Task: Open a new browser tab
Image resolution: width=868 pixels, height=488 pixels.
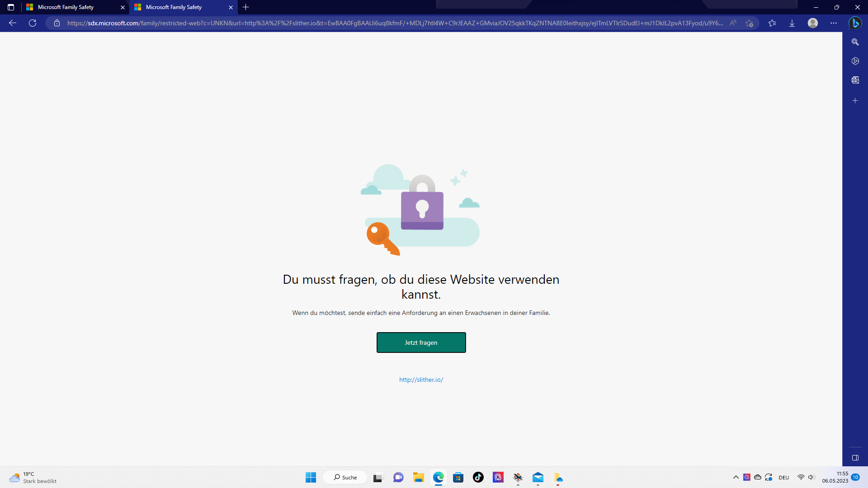Action: [x=245, y=7]
